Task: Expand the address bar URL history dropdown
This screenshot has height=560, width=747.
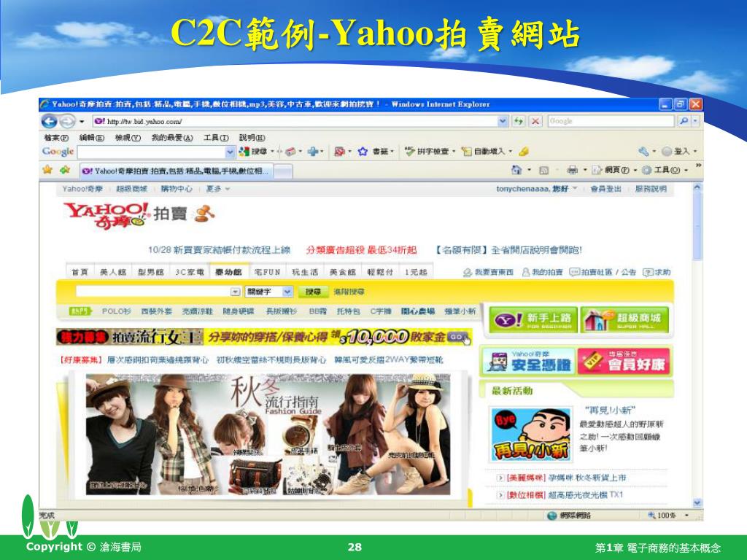Action: [503, 122]
